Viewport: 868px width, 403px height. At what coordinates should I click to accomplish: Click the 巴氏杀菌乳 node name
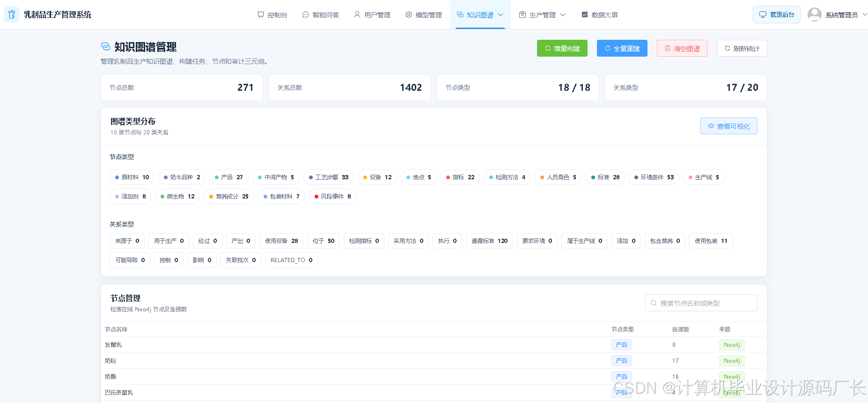[119, 393]
